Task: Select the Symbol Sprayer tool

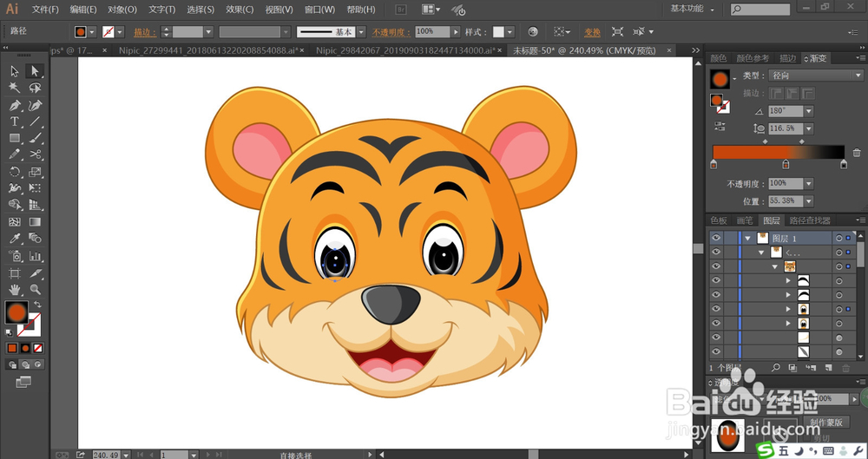Action: [15, 256]
